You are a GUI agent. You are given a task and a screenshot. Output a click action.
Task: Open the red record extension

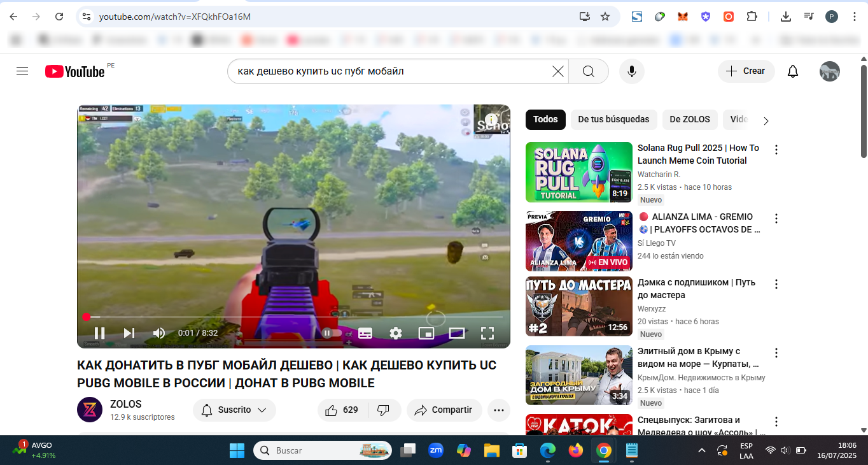pyautogui.click(x=729, y=17)
